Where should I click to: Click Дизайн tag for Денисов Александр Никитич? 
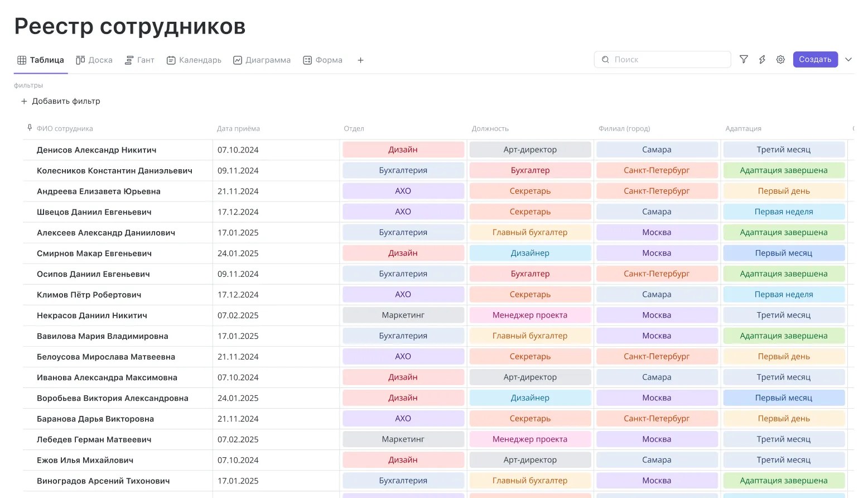point(403,150)
